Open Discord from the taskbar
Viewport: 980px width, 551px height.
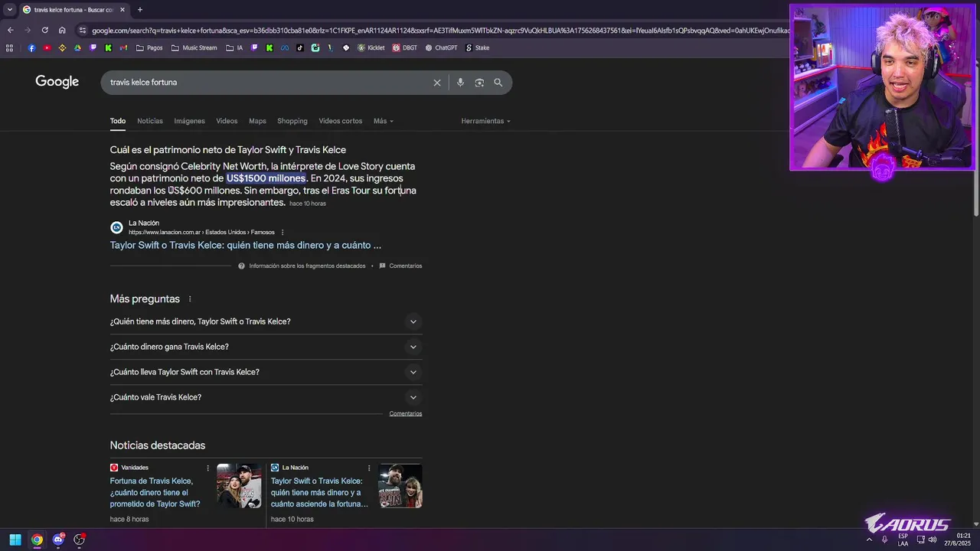coord(58,540)
